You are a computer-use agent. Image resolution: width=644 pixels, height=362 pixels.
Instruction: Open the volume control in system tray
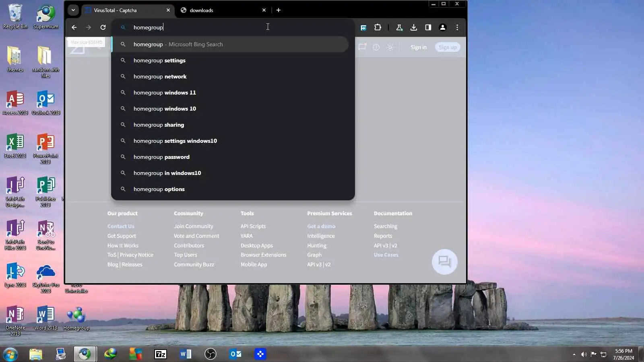[584, 354]
